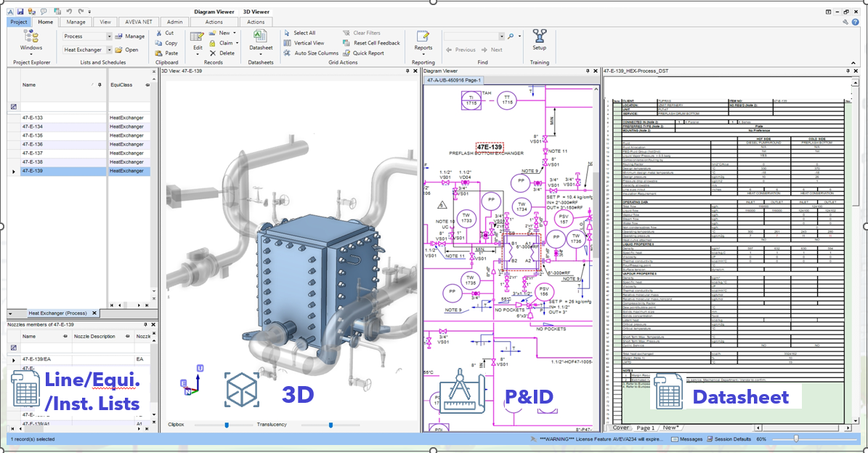Adjust the Translucency slider
The width and height of the screenshot is (868, 453).
click(330, 425)
